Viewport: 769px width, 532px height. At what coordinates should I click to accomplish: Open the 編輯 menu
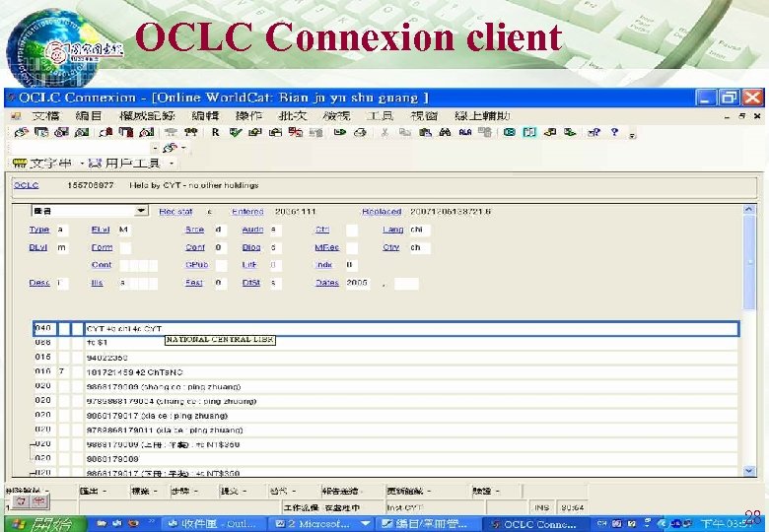click(x=205, y=116)
